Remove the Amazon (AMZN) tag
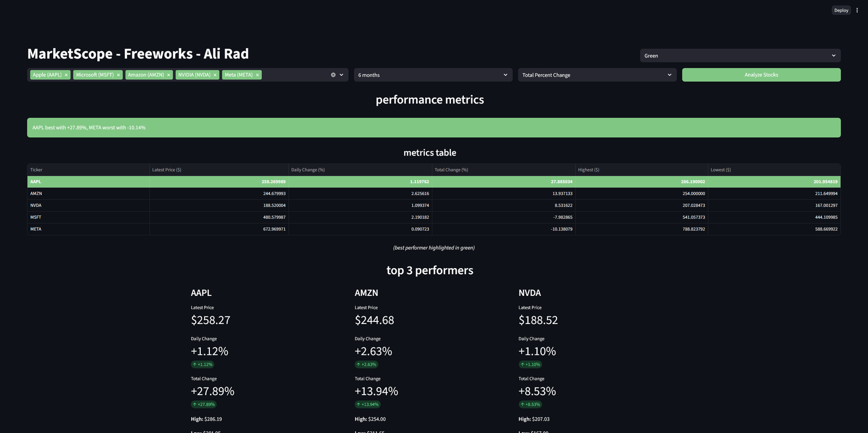The image size is (868, 433). click(168, 75)
